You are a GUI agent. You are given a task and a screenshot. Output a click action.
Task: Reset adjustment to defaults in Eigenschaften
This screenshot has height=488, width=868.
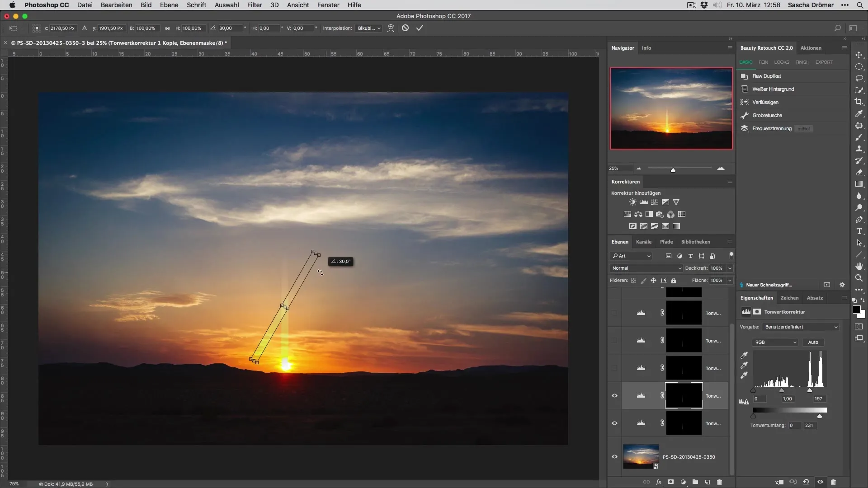tap(806, 482)
